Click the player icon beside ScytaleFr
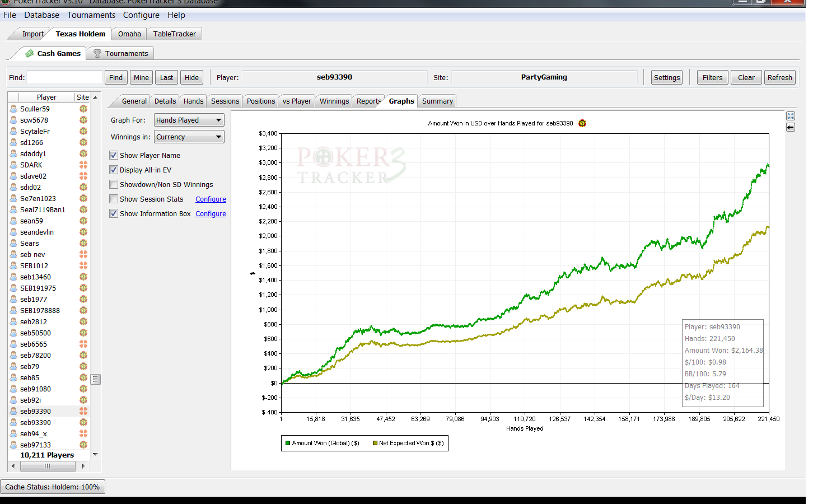The height and width of the screenshot is (504, 813). coord(14,131)
